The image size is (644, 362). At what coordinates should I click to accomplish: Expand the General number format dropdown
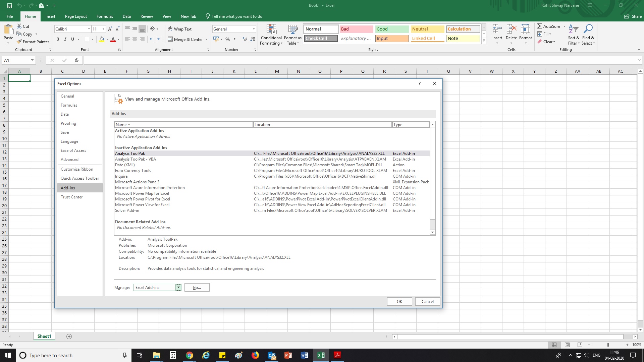point(254,29)
